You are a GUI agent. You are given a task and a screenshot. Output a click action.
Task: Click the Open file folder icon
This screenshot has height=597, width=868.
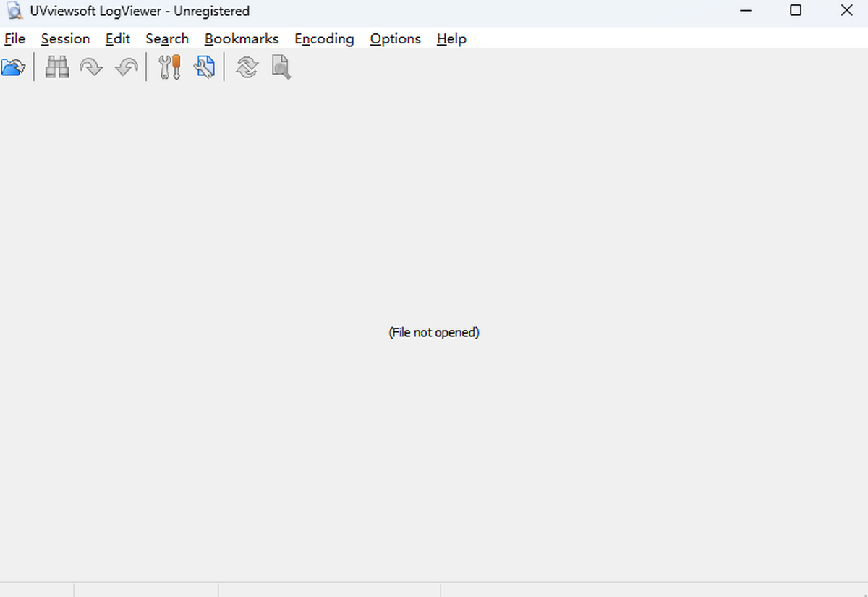click(x=13, y=67)
